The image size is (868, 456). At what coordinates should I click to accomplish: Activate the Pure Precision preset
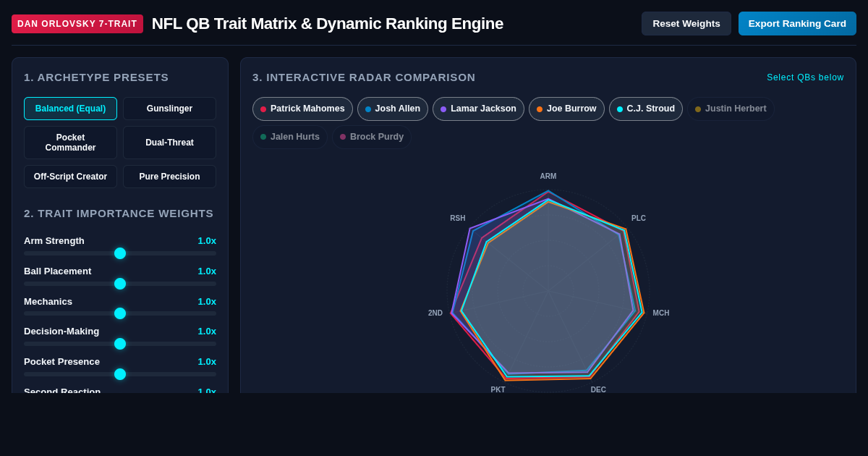click(169, 177)
